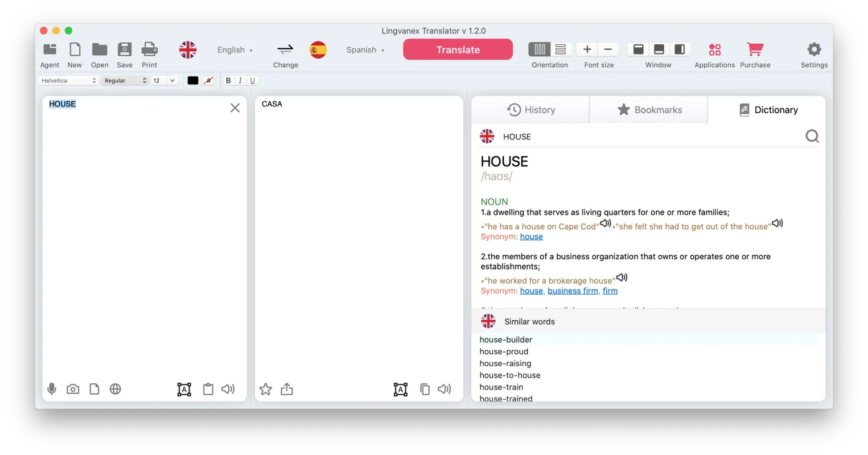This screenshot has height=455, width=868.
Task: Copy the translated text
Action: coord(425,389)
